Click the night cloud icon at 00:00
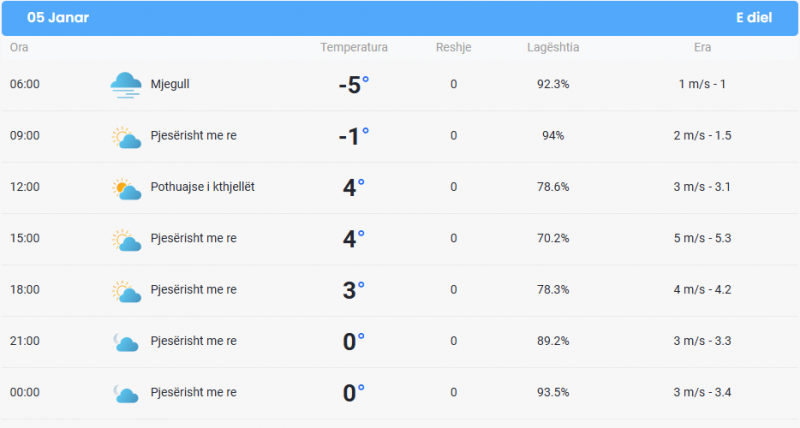This screenshot has width=800, height=428. click(126, 394)
